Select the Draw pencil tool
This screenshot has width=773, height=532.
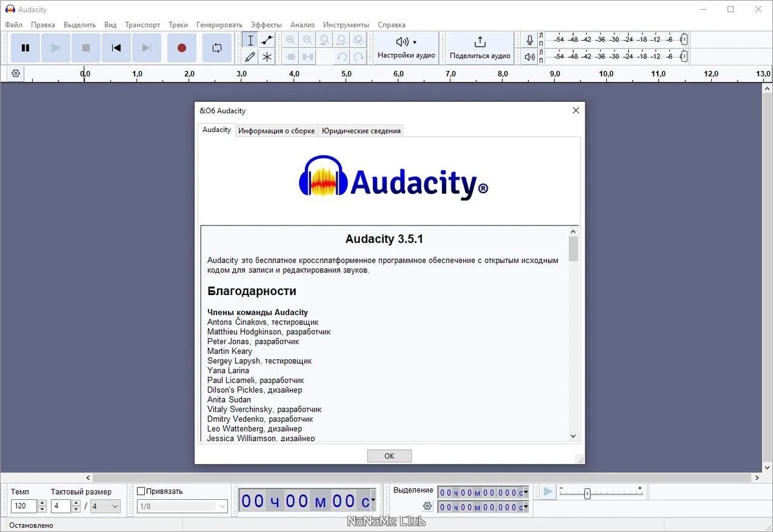pos(251,57)
